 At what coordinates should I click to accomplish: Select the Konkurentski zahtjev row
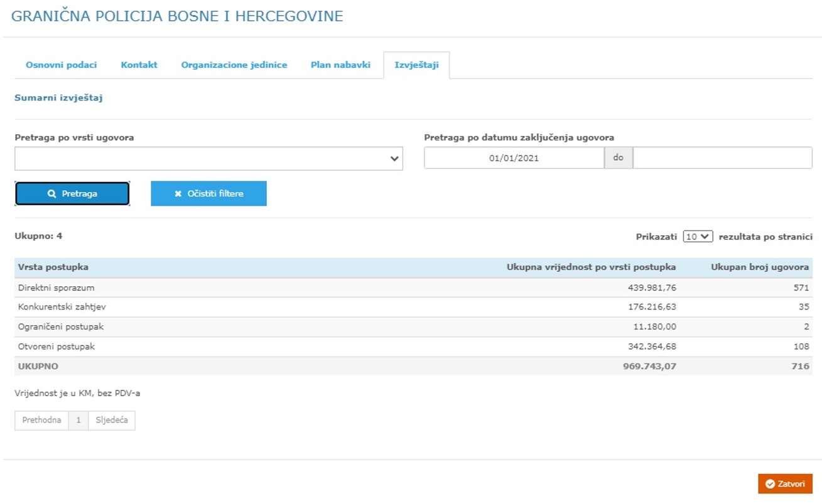click(x=413, y=307)
